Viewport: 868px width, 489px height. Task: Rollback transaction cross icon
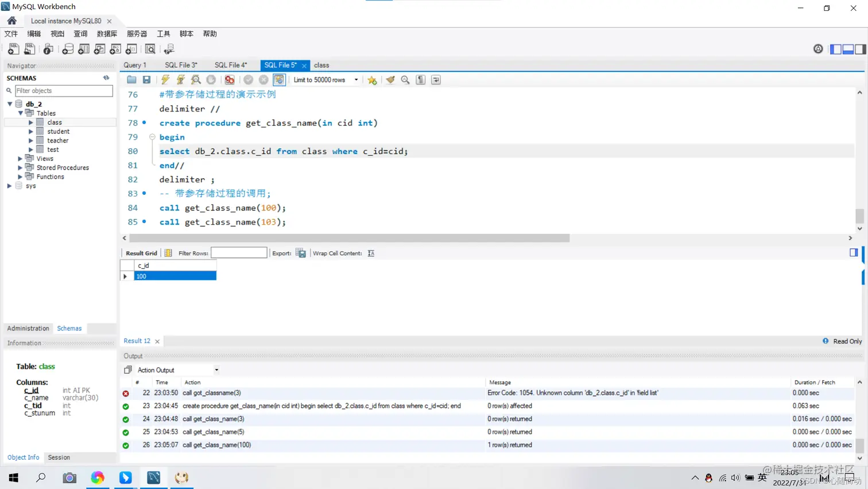coord(263,80)
